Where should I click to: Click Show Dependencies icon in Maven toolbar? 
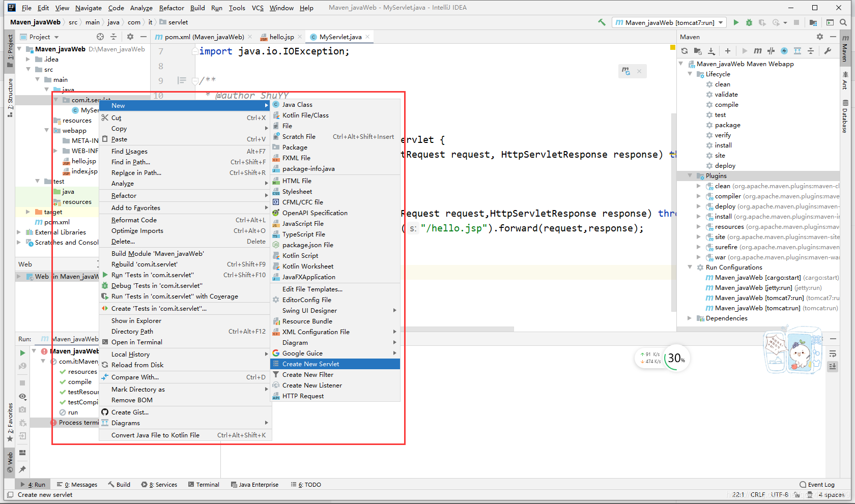point(797,51)
